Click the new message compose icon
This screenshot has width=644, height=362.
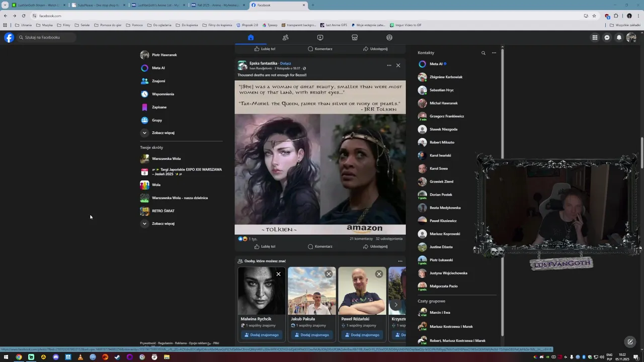click(629, 342)
